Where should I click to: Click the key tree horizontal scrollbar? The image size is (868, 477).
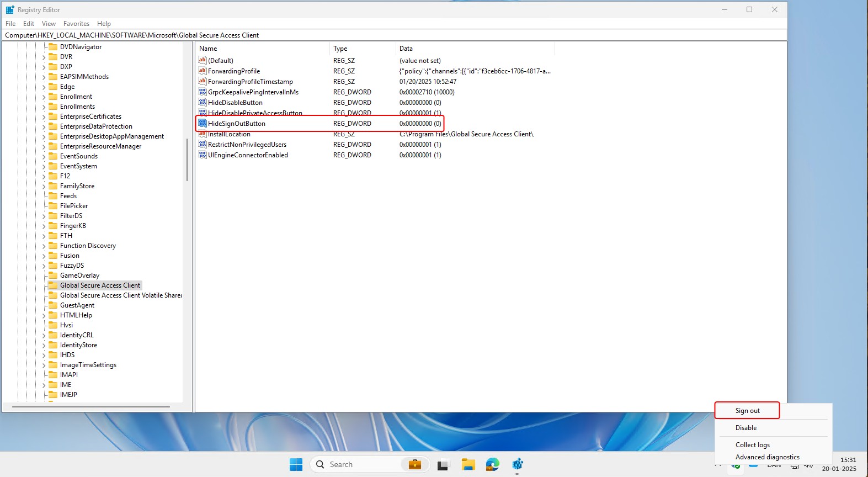tap(91, 407)
